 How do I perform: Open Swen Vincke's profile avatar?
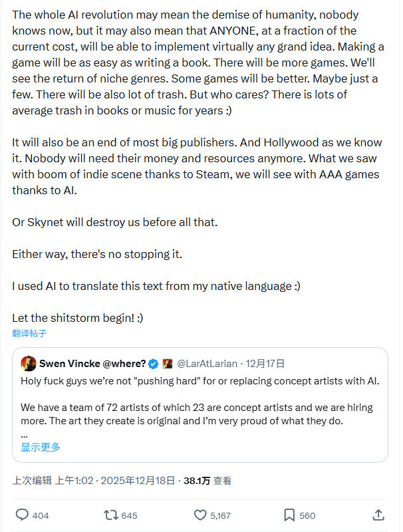click(29, 363)
